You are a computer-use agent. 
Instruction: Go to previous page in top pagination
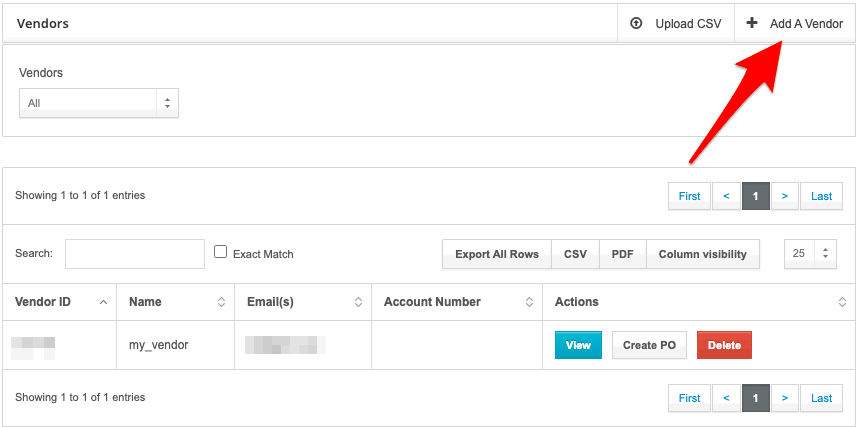[x=726, y=196]
